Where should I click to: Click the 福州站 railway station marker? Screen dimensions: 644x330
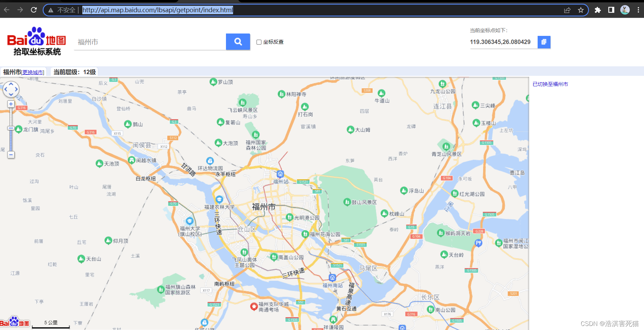pyautogui.click(x=280, y=174)
